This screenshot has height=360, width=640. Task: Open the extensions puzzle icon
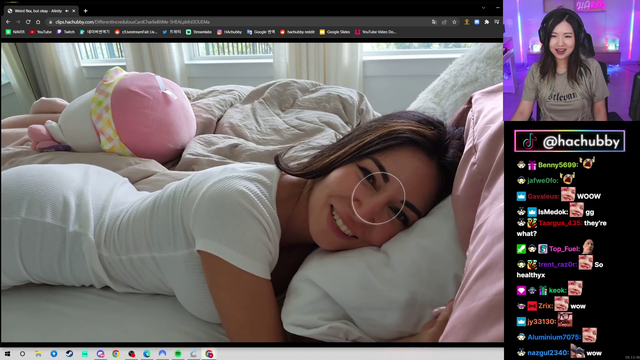pos(487,22)
